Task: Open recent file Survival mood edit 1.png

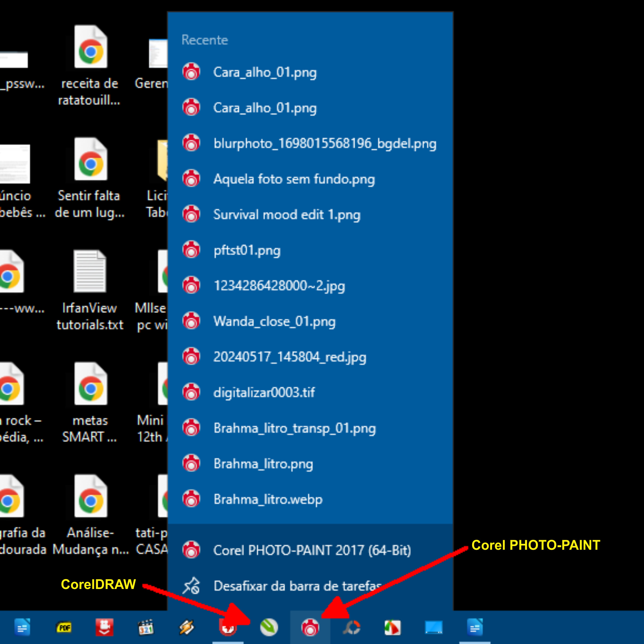Action: 287,215
